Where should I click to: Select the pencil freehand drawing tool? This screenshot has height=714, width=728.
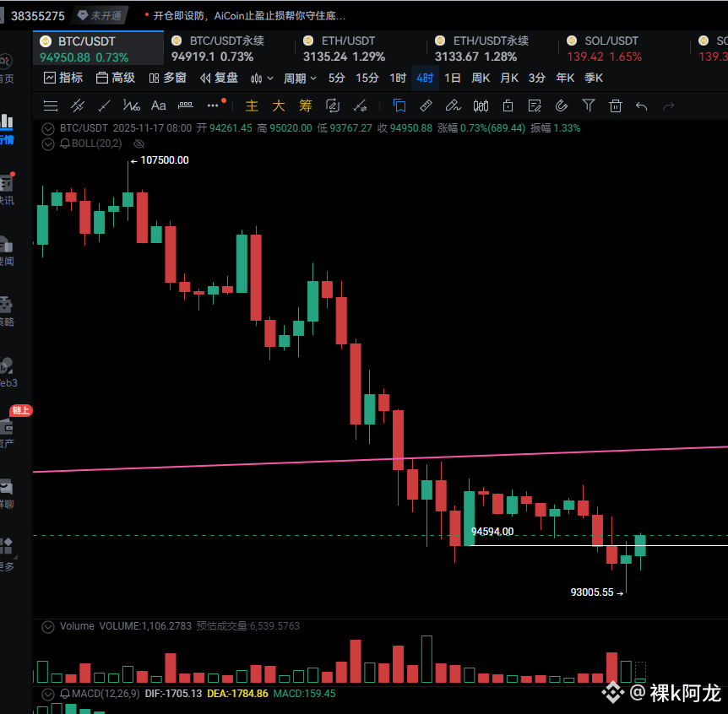[454, 105]
